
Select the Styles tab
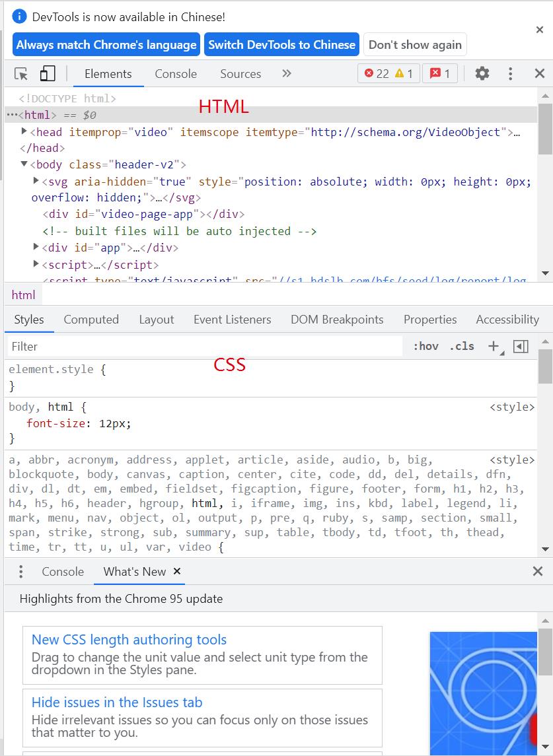[29, 319]
